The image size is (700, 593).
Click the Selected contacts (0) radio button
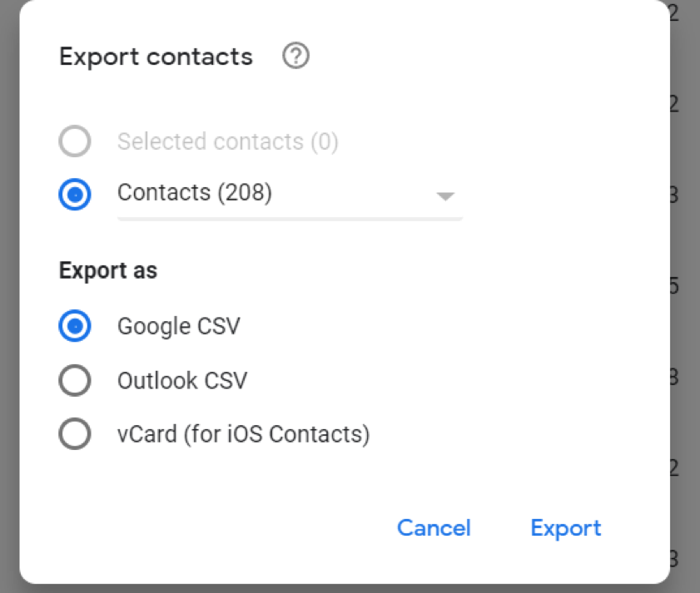pos(75,142)
